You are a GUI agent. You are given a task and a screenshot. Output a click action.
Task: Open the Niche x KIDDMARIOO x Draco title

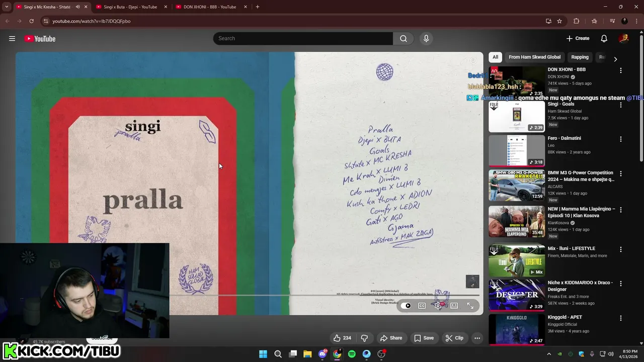pos(580,286)
